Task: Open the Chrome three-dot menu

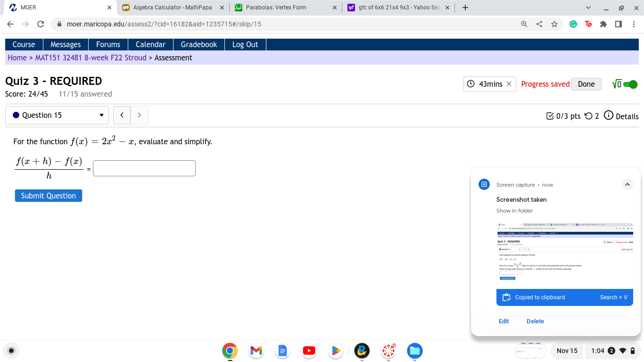Action: click(634, 24)
